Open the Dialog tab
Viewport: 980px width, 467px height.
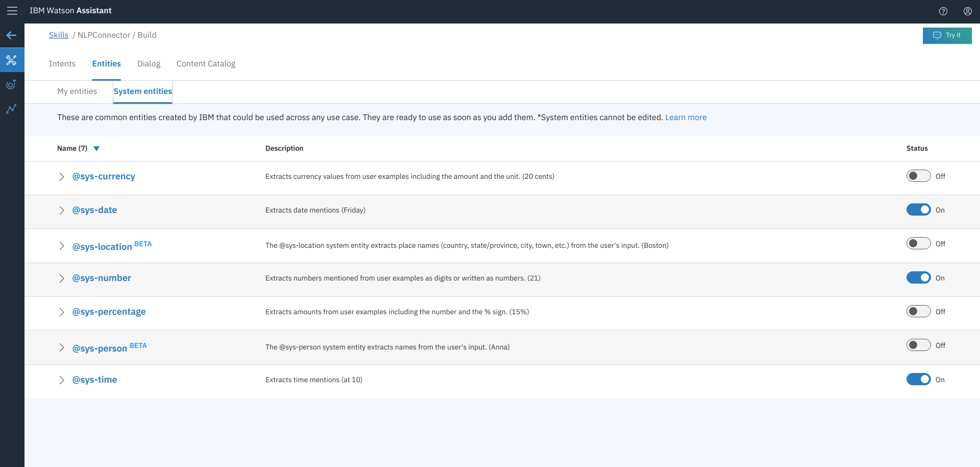coord(149,64)
